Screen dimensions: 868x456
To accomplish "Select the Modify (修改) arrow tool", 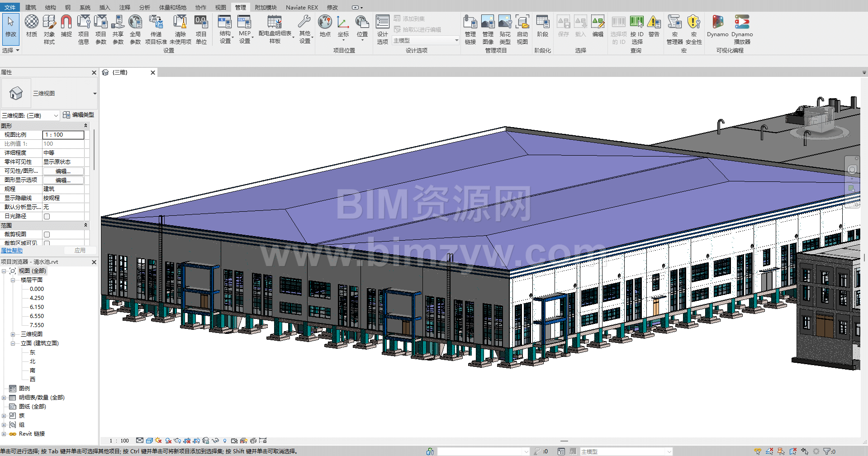I will tap(10, 29).
